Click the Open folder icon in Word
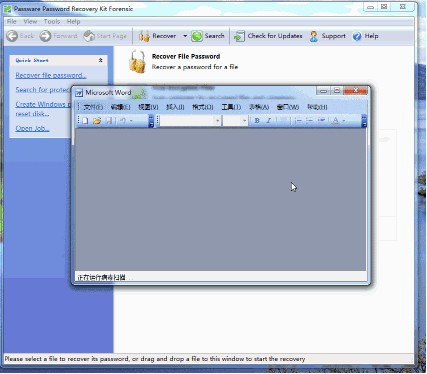427x374 pixels. [97, 121]
